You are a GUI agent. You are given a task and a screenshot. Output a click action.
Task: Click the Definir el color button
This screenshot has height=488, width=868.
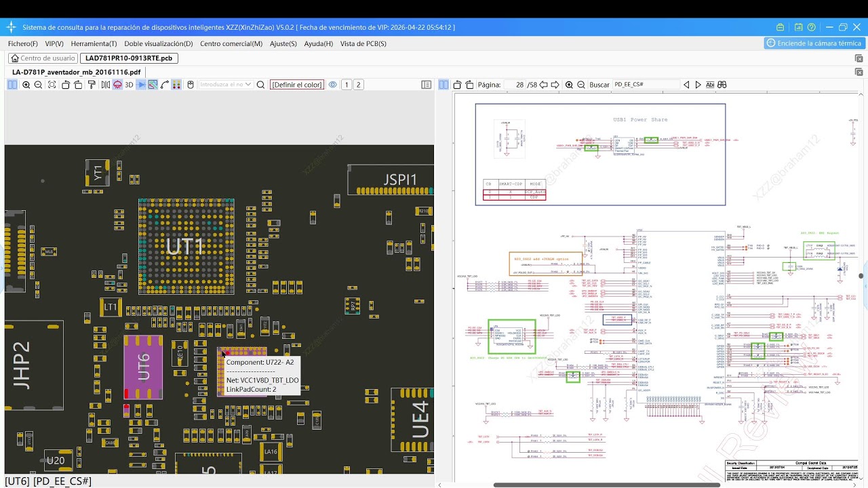click(x=297, y=85)
